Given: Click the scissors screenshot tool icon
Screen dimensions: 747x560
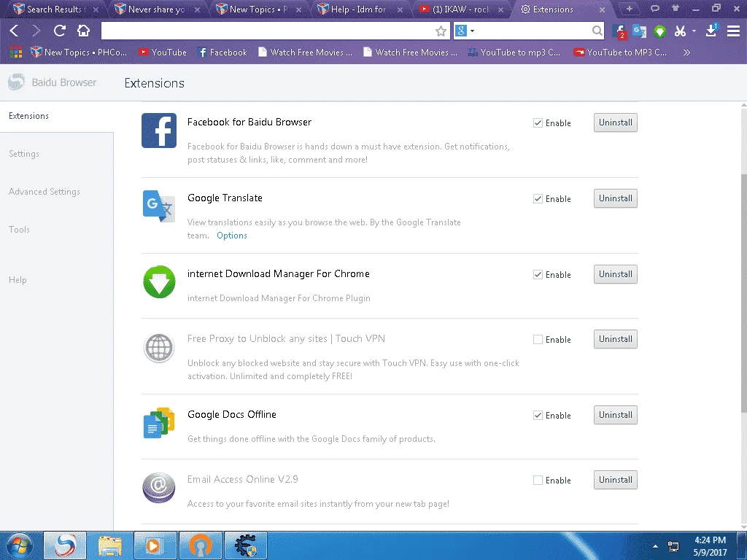Looking at the screenshot, I should tap(680, 31).
